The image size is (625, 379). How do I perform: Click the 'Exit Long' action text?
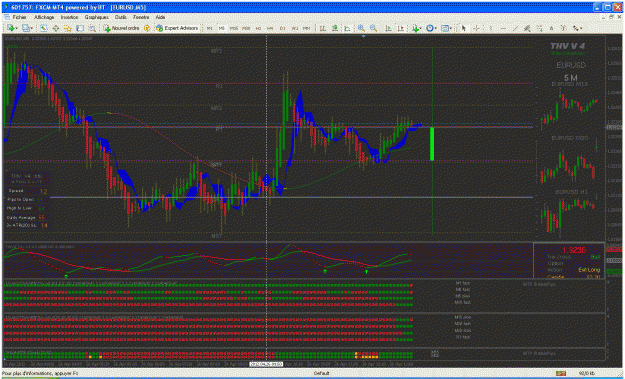(x=589, y=270)
